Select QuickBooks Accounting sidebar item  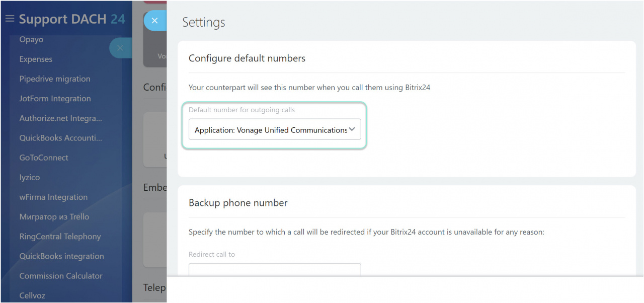(60, 137)
